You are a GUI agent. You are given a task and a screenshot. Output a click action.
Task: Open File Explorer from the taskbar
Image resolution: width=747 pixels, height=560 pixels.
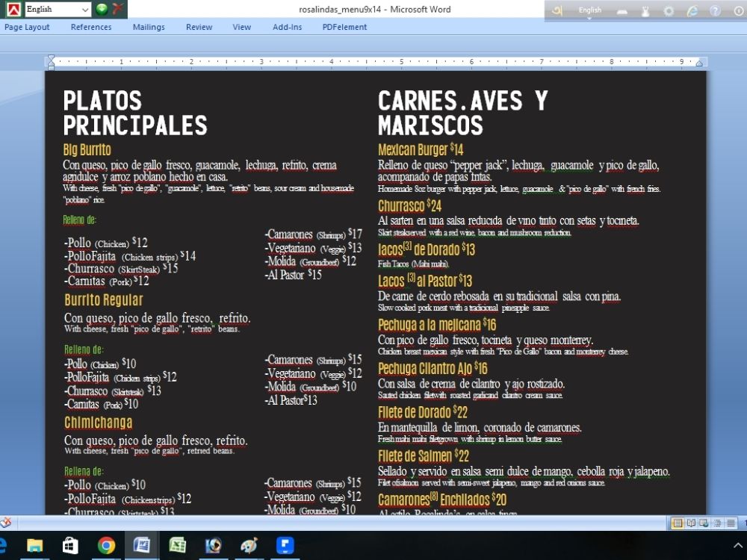[x=35, y=545]
